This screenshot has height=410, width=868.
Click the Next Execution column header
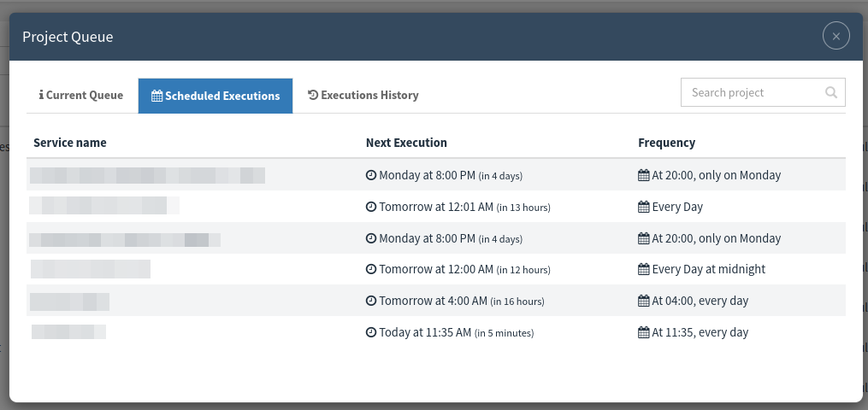[406, 143]
